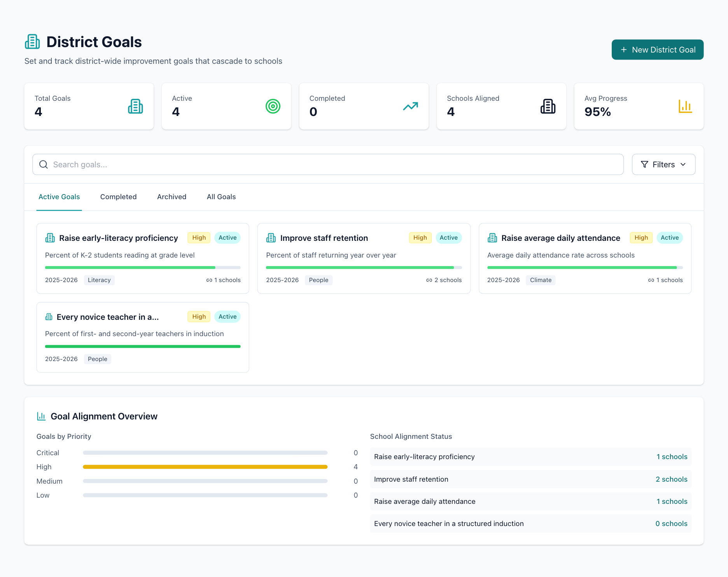Click the 2 schools link in alignment status
The height and width of the screenshot is (577, 728).
672,479
